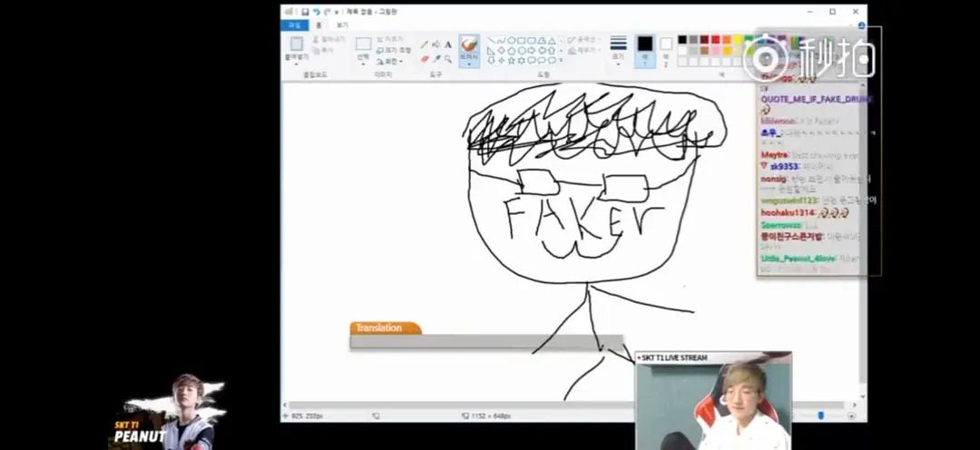Open the Customize Quick Access Toolbar arrow
Image resolution: width=980 pixels, height=450 pixels.
pos(337,11)
